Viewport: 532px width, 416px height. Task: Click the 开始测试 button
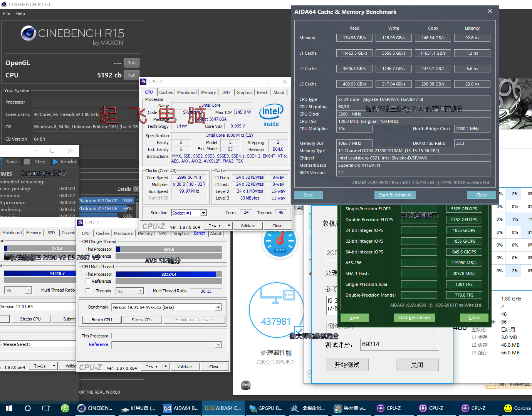(x=347, y=365)
